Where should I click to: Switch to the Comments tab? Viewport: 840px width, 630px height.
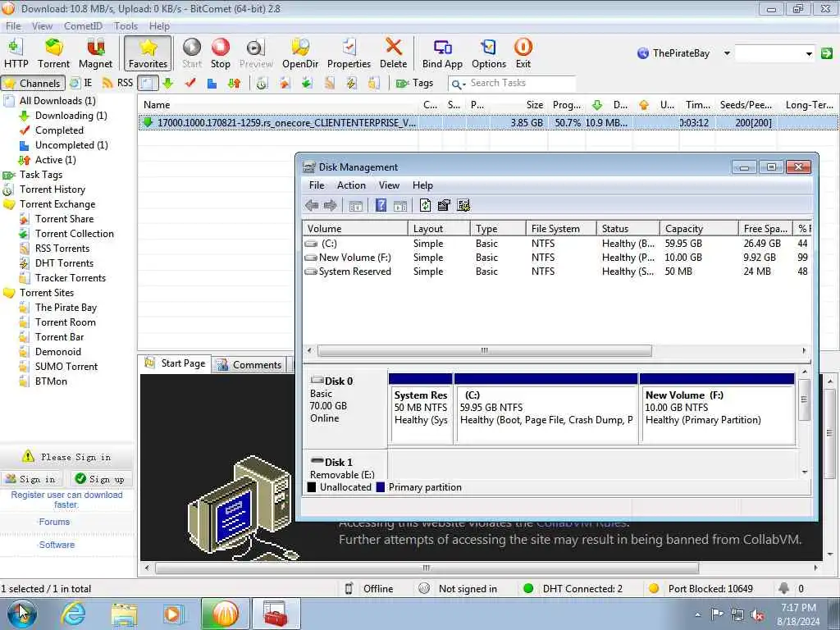click(x=249, y=365)
